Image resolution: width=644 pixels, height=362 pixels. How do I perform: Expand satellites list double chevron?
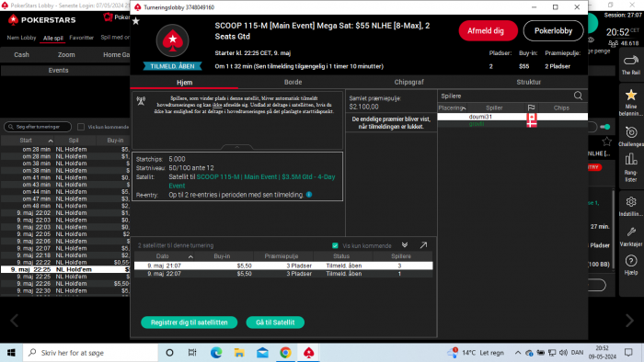click(405, 244)
